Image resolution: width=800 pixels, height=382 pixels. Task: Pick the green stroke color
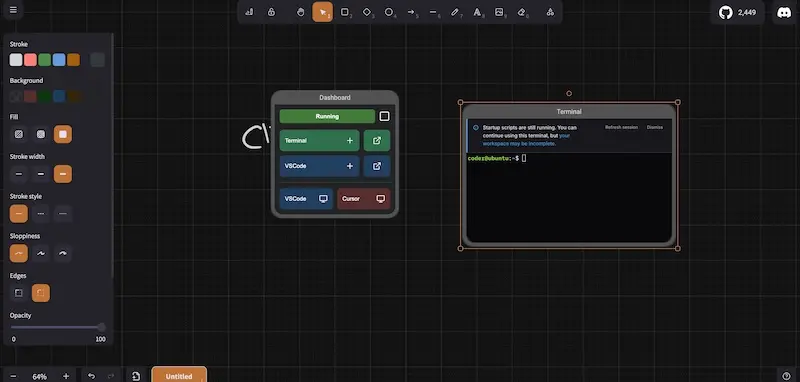point(44,60)
